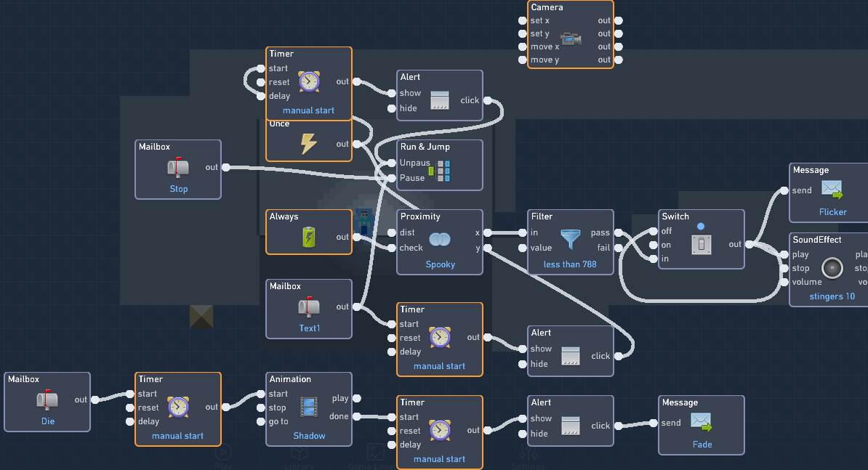Click the 'Spooky' label on Proximity node
Viewport: 868px width, 470px height.
pyautogui.click(x=440, y=264)
